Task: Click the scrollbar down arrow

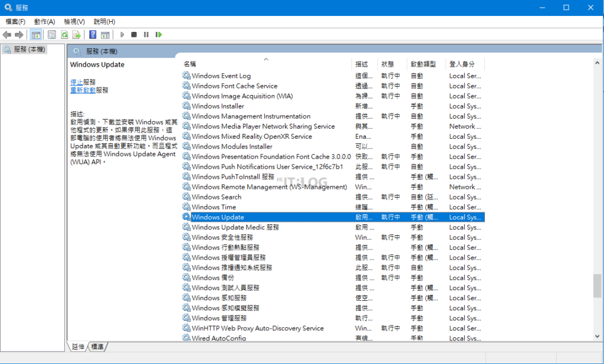Action: coord(597,336)
